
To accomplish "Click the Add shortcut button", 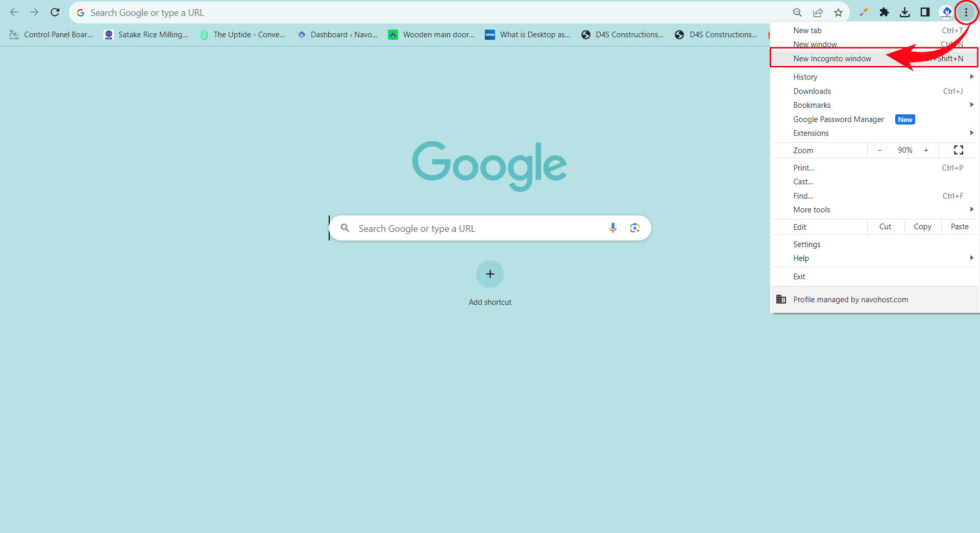I will tap(490, 274).
